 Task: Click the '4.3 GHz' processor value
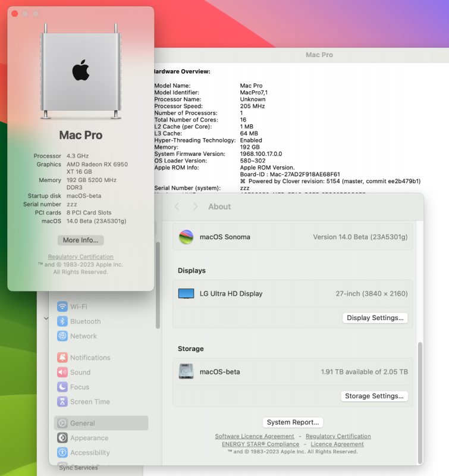click(78, 156)
